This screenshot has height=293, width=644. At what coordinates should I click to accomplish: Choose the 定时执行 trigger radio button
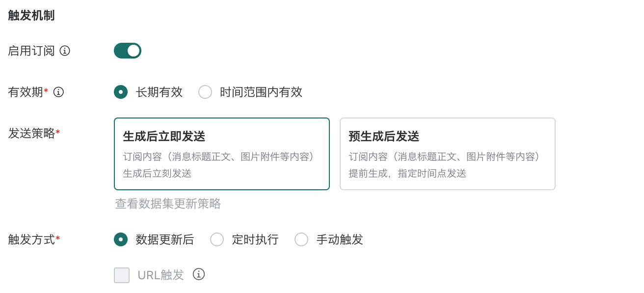coord(217,239)
